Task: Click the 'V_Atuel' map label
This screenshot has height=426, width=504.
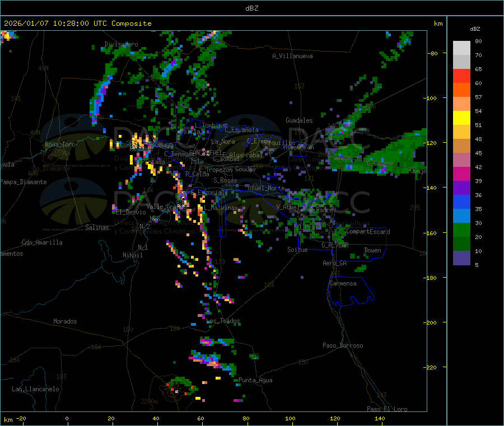Action: point(288,207)
